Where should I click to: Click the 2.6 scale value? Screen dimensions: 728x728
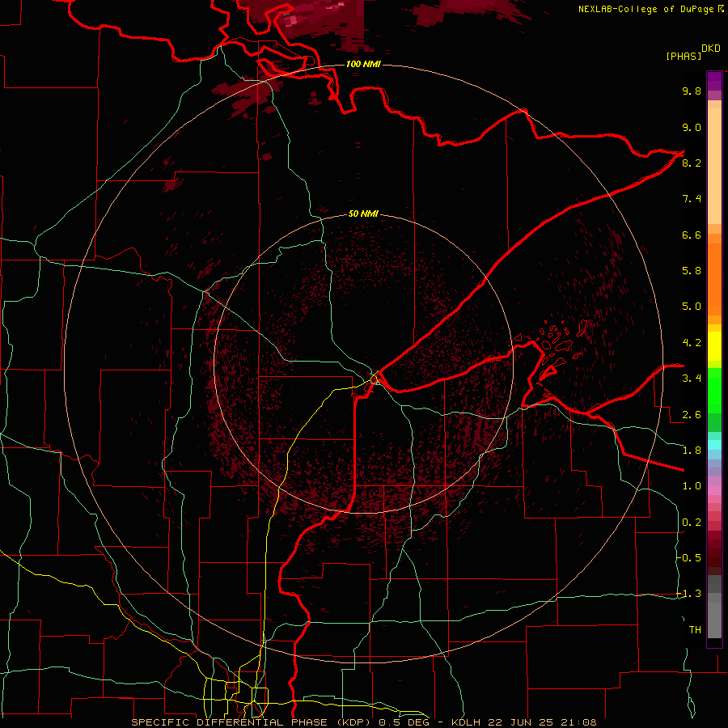(692, 415)
